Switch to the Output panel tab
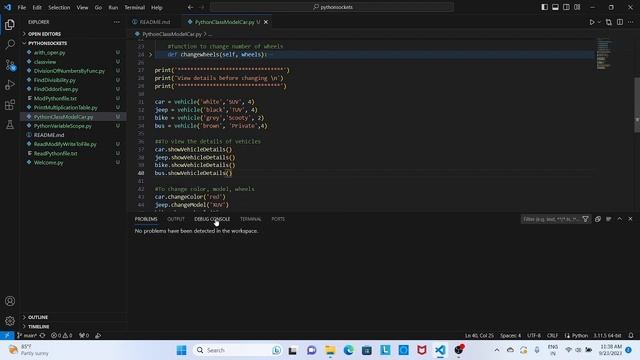Image resolution: width=640 pixels, height=360 pixels. click(x=176, y=219)
